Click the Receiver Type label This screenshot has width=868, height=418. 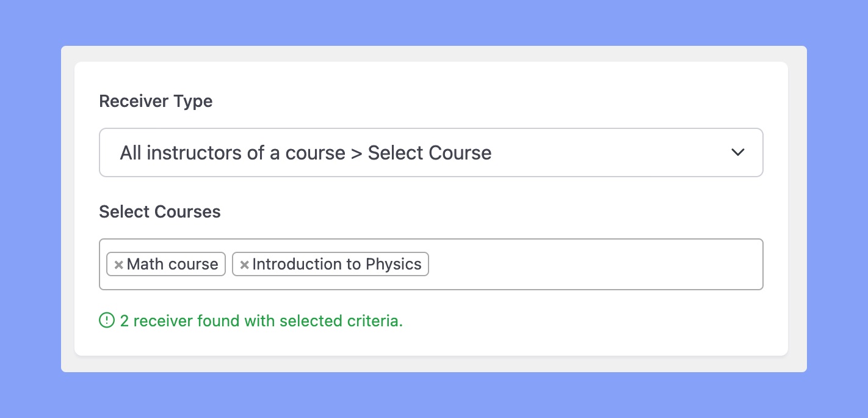[156, 101]
